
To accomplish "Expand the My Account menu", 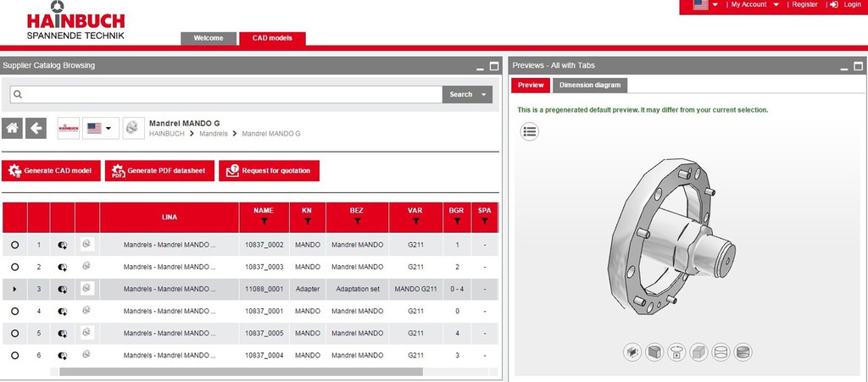I will 755,4.
